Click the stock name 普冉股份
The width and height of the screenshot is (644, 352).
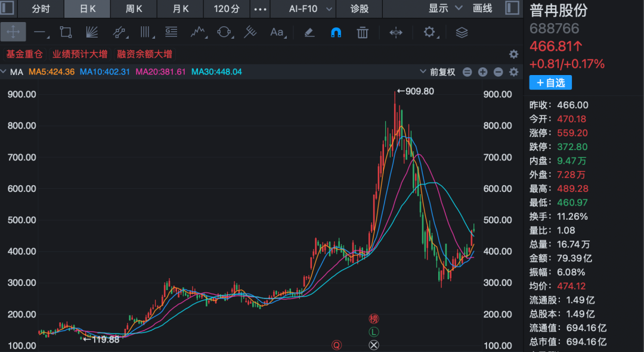pyautogui.click(x=559, y=11)
